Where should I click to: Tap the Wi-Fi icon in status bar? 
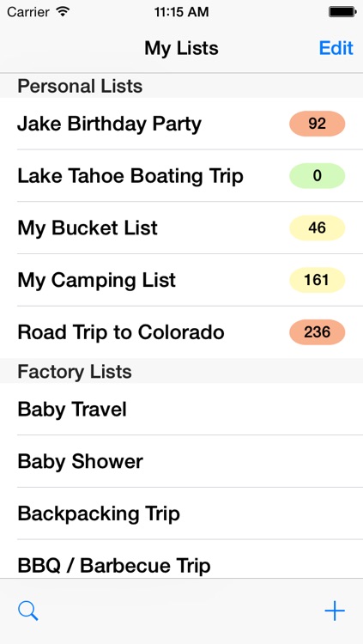[x=63, y=11]
